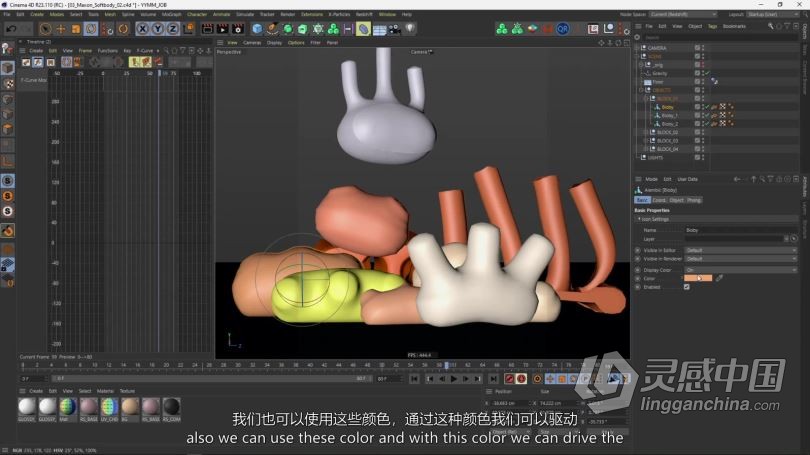The image size is (810, 455).
Task: Switch to the Object attribute tab
Action: coord(676,200)
